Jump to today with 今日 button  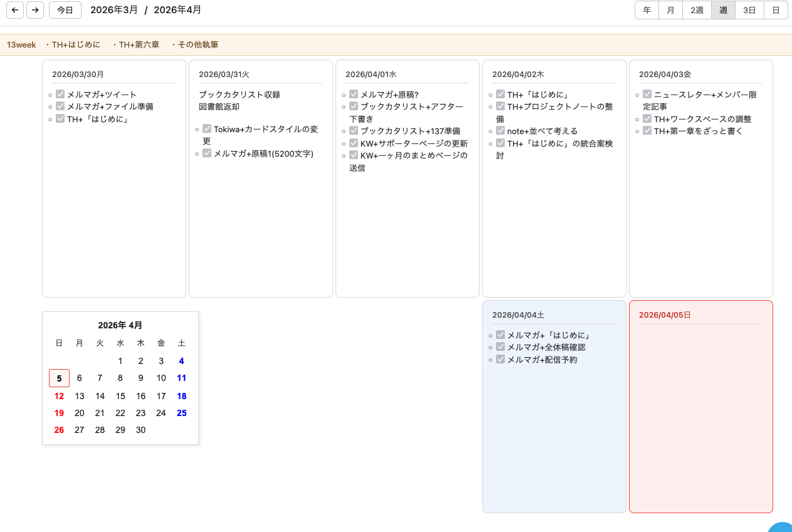tap(65, 10)
